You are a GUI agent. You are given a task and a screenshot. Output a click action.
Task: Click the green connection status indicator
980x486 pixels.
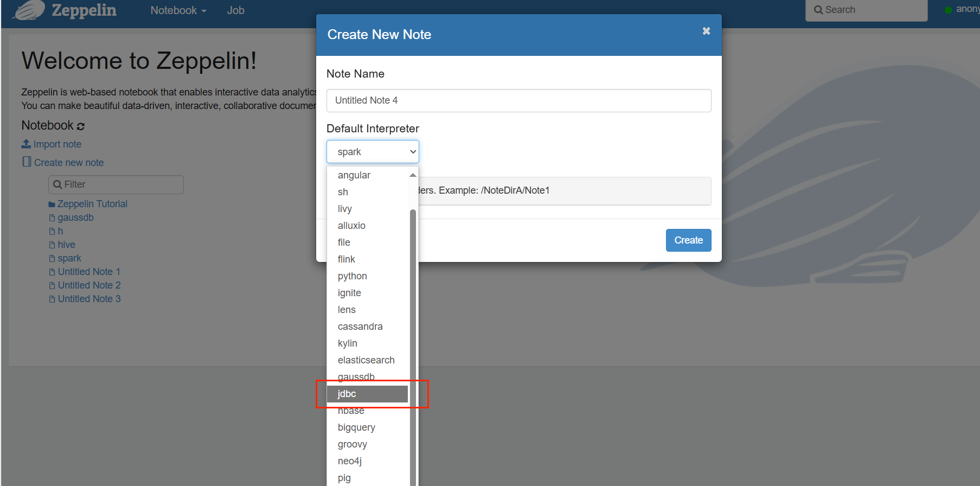tap(948, 10)
